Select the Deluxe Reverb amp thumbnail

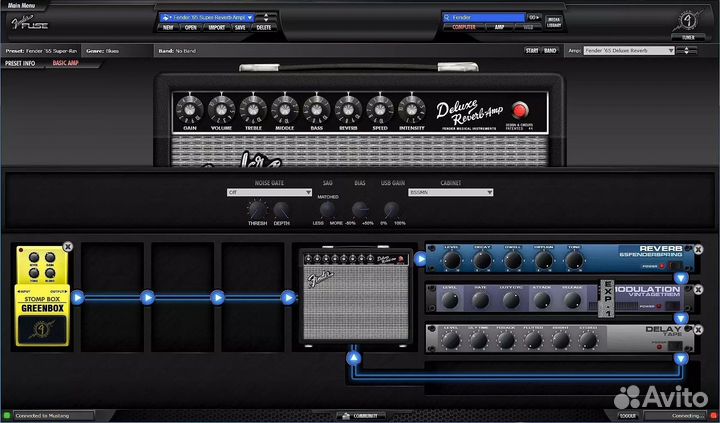(x=356, y=297)
